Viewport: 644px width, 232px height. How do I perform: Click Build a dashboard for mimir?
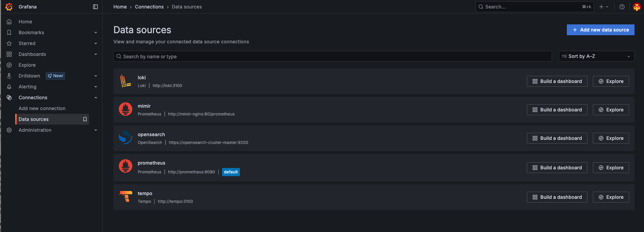[x=557, y=110]
